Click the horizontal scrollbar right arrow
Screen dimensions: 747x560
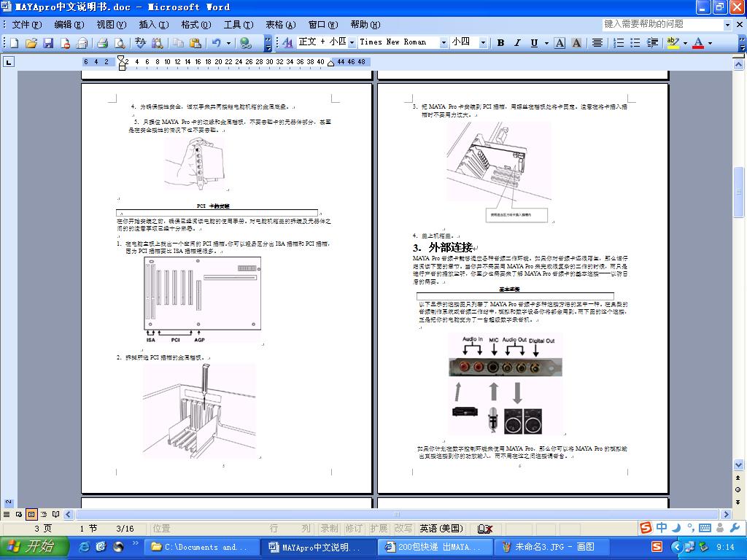tap(726, 514)
